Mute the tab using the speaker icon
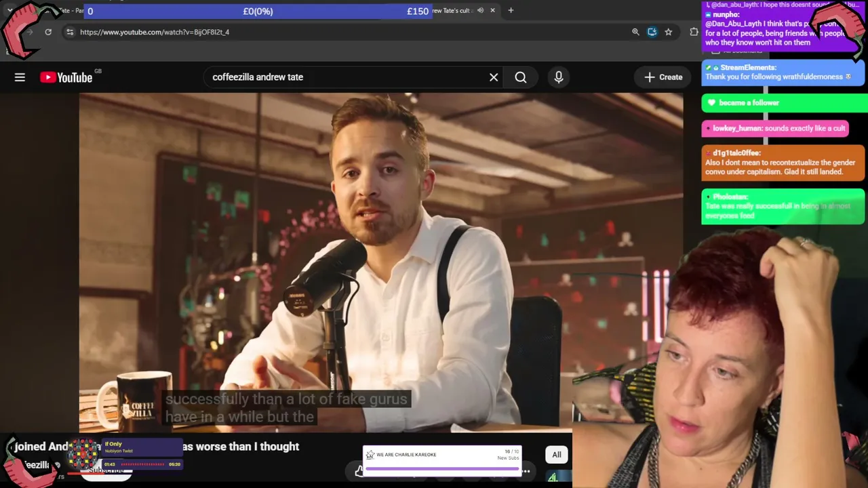 tap(480, 10)
